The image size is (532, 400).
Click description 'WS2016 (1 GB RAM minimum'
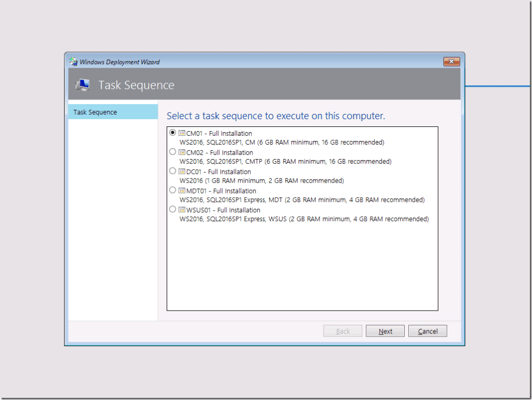(262, 180)
